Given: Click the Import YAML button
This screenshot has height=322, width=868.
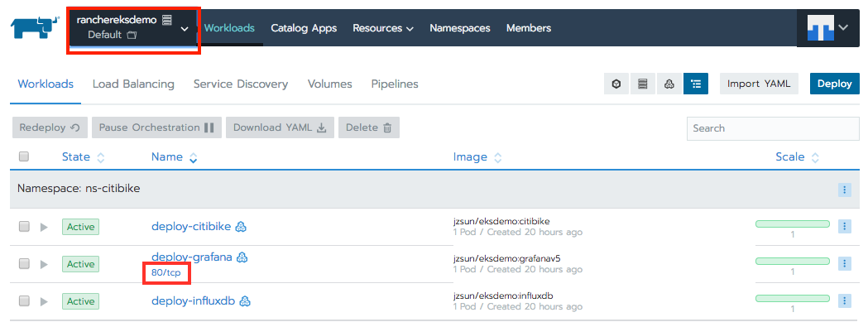Looking at the screenshot, I should coord(759,84).
